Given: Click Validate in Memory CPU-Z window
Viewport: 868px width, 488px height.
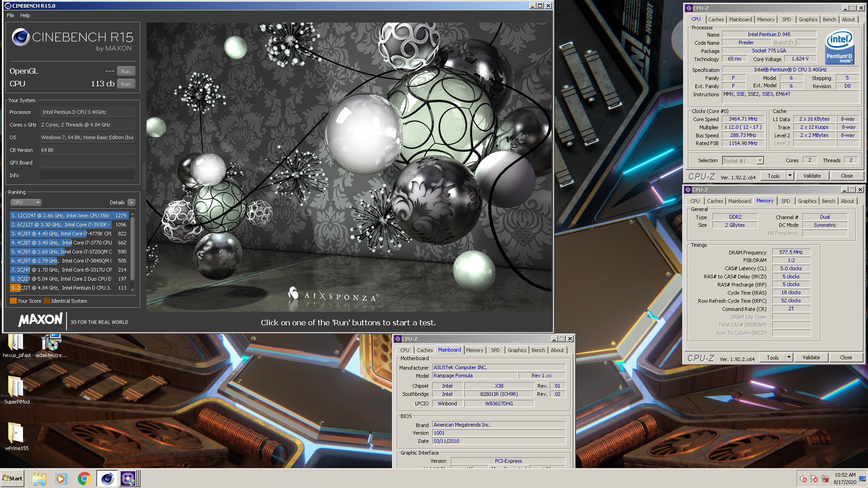Looking at the screenshot, I should coord(811,358).
